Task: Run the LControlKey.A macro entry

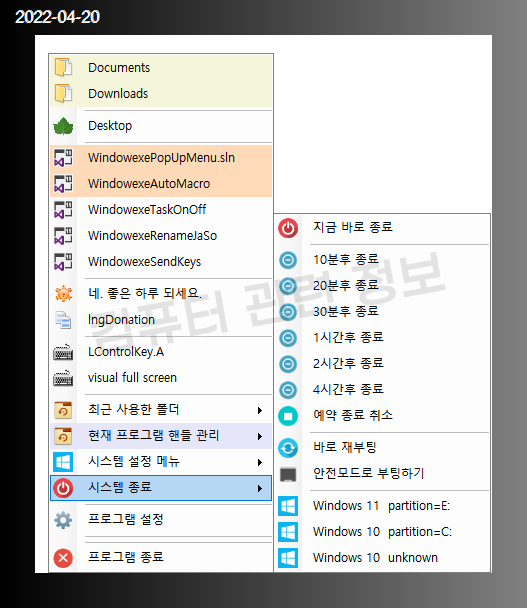Action: click(x=161, y=352)
